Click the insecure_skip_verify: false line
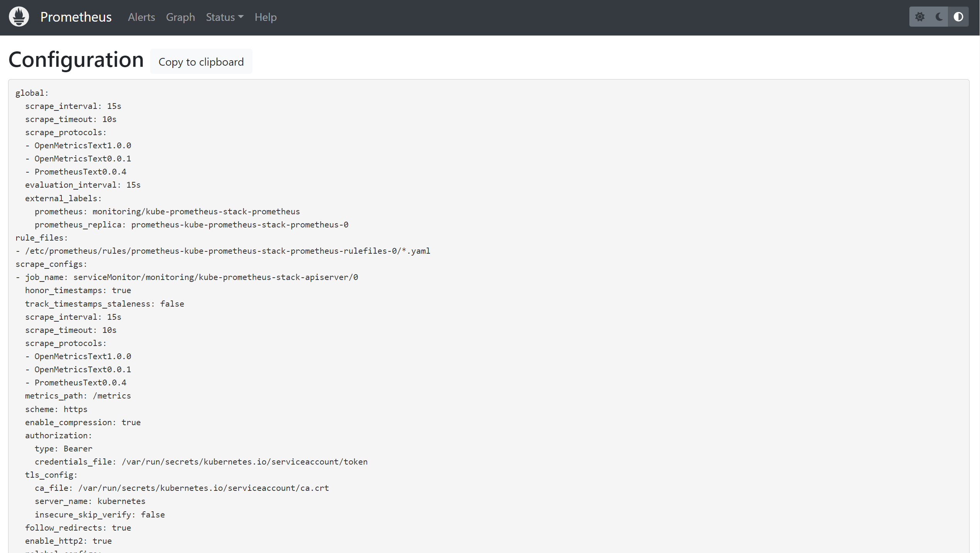Screen dimensions: 980x553 coord(100,515)
